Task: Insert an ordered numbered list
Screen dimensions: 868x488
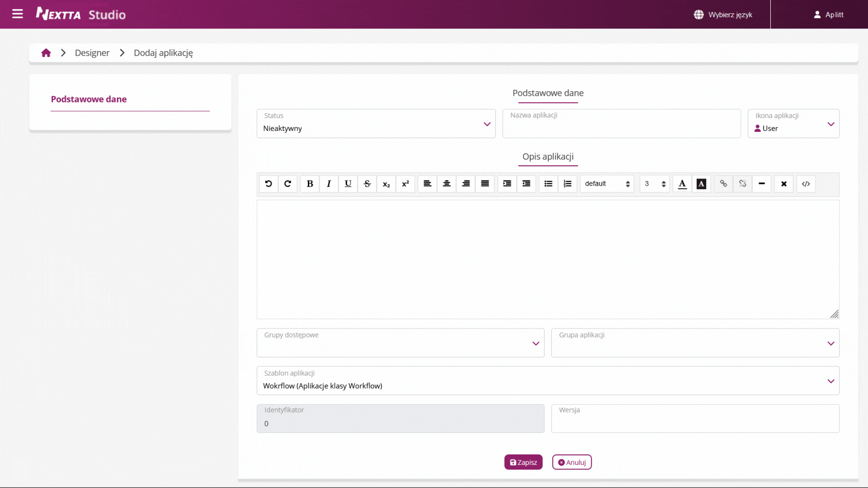Action: (567, 184)
